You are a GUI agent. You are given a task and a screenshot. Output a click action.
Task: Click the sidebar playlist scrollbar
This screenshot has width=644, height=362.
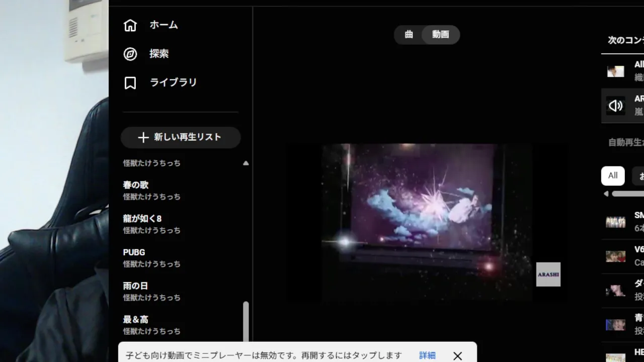[246, 322]
